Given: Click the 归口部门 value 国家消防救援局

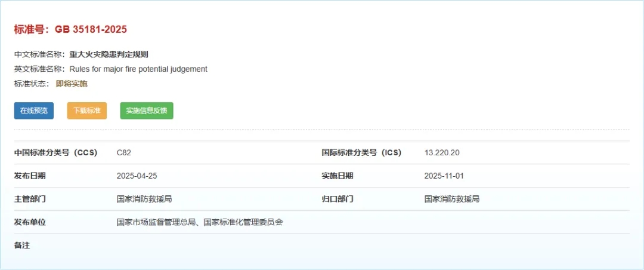Looking at the screenshot, I should [x=452, y=199].
